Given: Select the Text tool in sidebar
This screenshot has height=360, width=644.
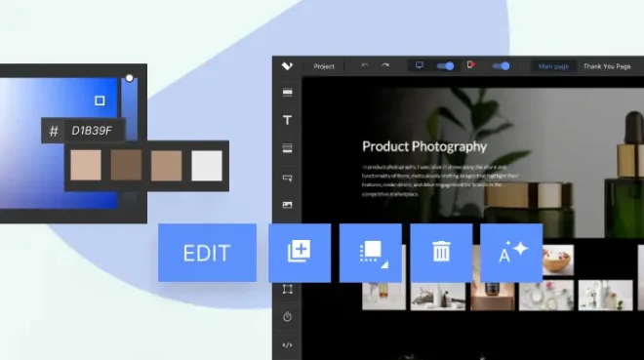Looking at the screenshot, I should click(x=288, y=120).
